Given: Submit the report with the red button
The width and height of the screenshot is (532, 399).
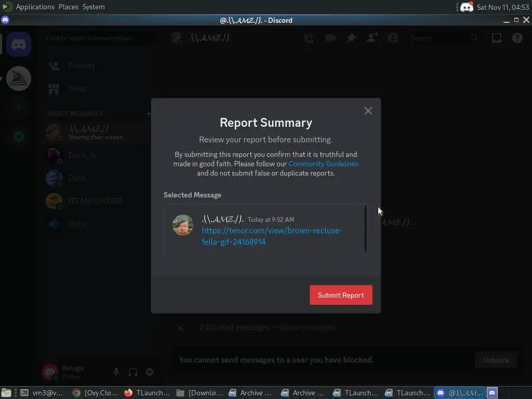Looking at the screenshot, I should click(341, 295).
